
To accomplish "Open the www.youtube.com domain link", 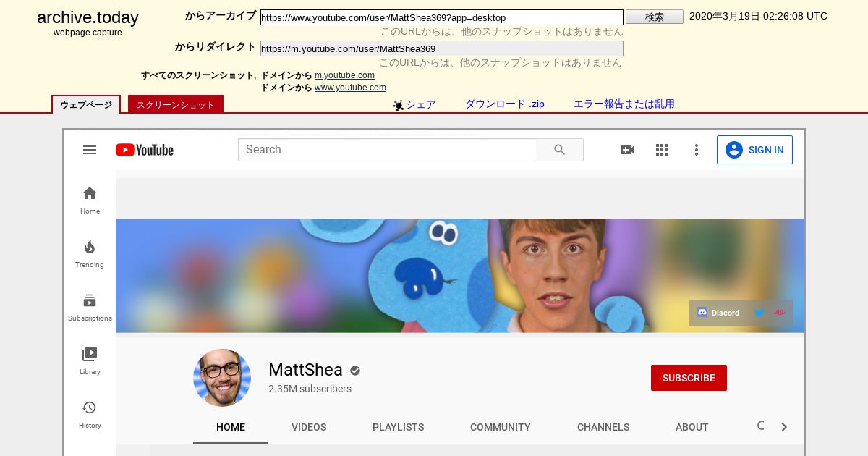I will 350,88.
